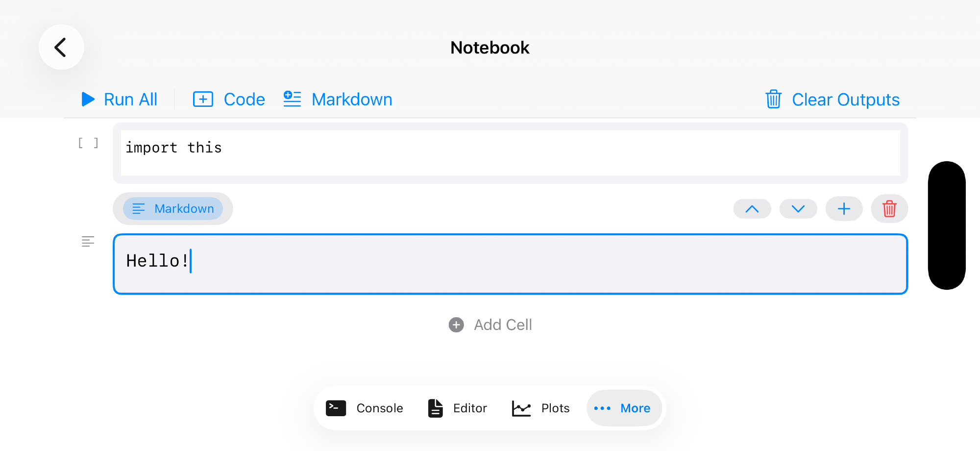
Task: Insert a new Markdown cell from toolbar
Action: 338,100
